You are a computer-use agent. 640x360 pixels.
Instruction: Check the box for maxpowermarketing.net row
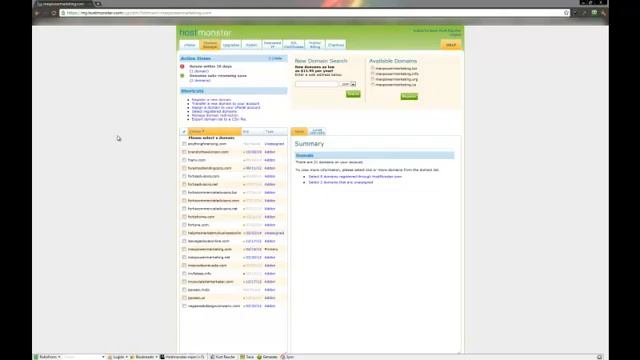click(x=184, y=257)
